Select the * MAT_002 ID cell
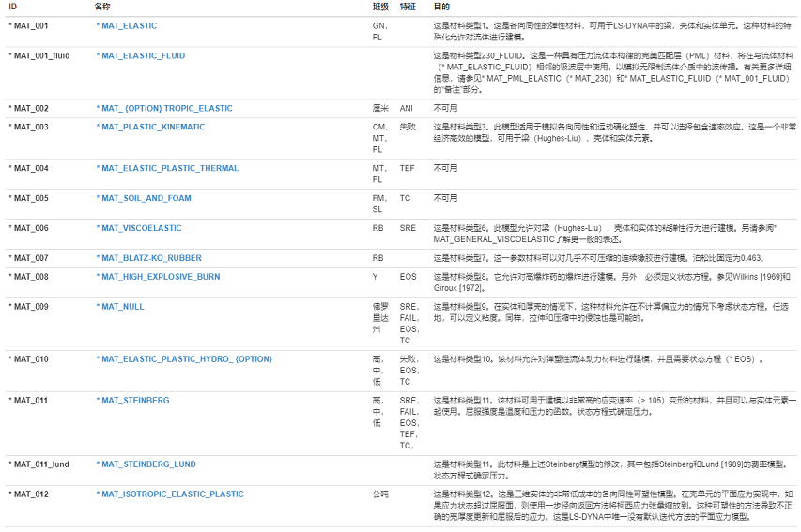Image resolution: width=801 pixels, height=532 pixels. click(28, 108)
